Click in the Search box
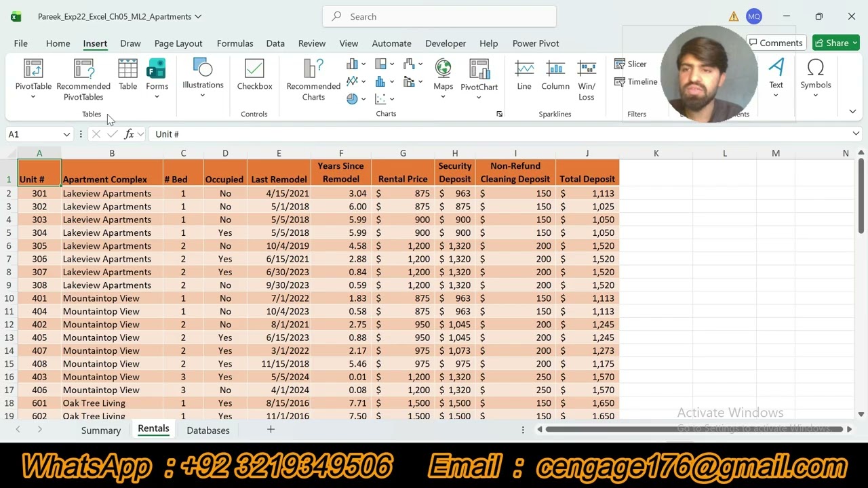 (x=439, y=16)
